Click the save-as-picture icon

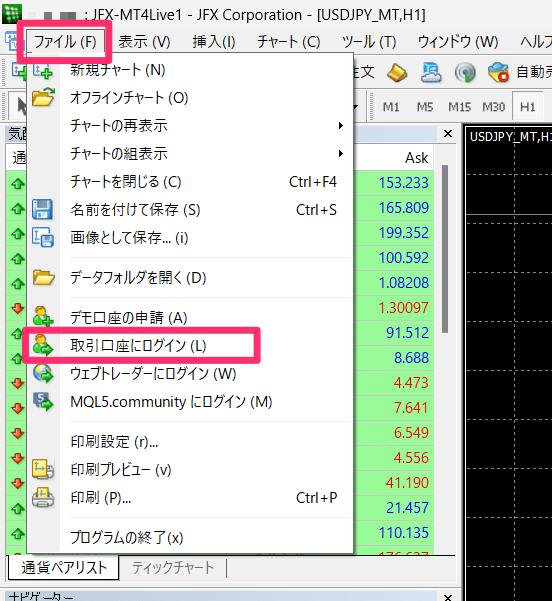[x=43, y=237]
